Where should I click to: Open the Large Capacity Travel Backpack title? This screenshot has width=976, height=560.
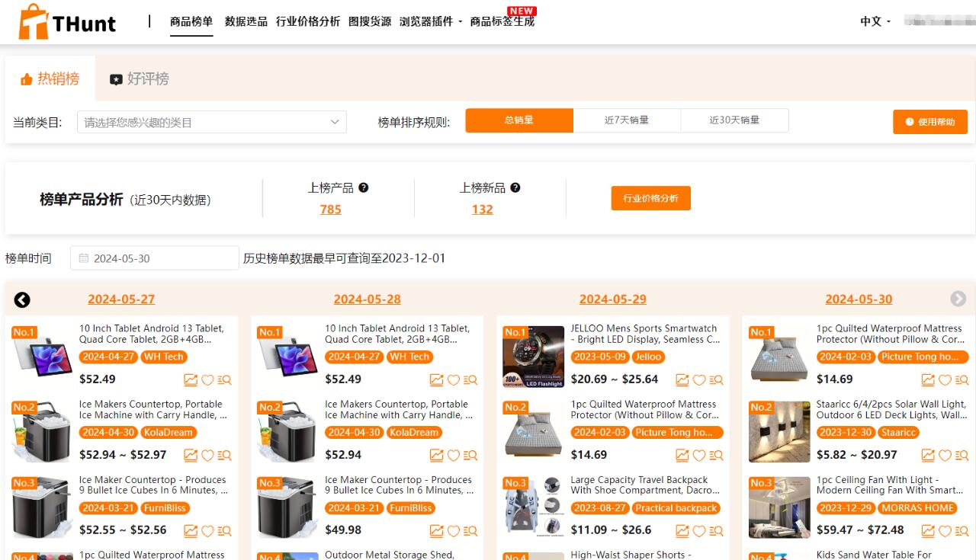coord(645,485)
